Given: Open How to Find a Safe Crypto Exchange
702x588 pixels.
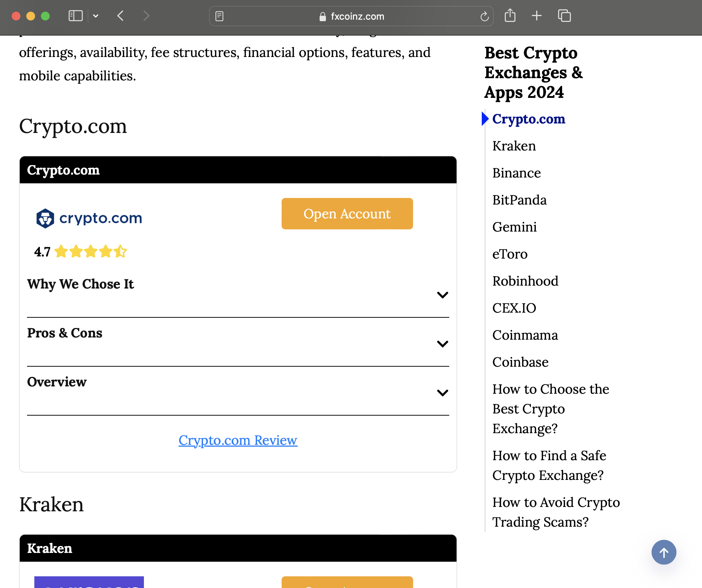Looking at the screenshot, I should point(549,465).
